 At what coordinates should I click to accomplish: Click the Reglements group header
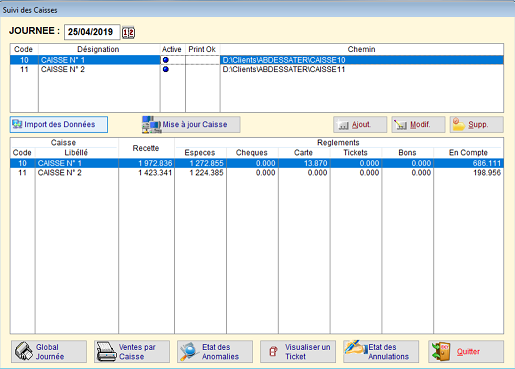point(338,143)
